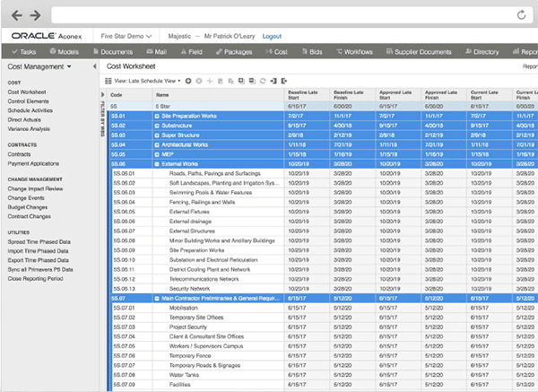Open Budget Changes in sidebar

point(28,207)
